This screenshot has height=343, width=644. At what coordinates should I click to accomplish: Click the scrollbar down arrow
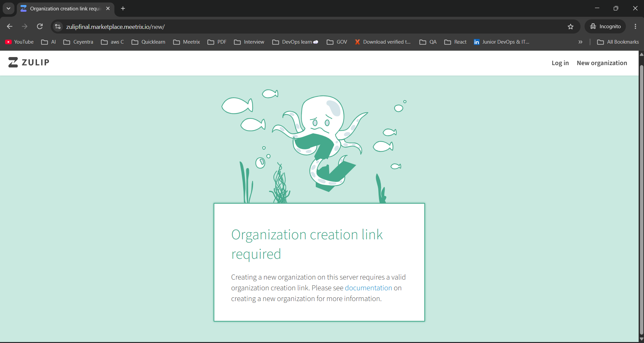[x=641, y=339]
